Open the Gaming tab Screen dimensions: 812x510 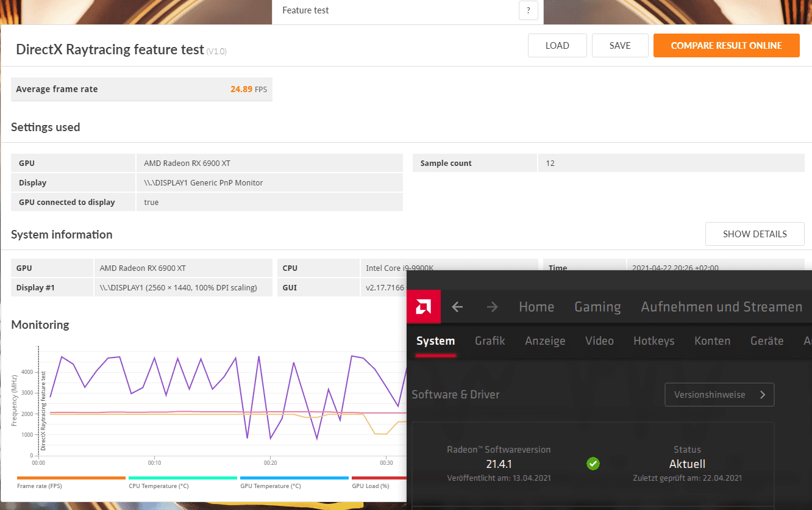pos(597,307)
